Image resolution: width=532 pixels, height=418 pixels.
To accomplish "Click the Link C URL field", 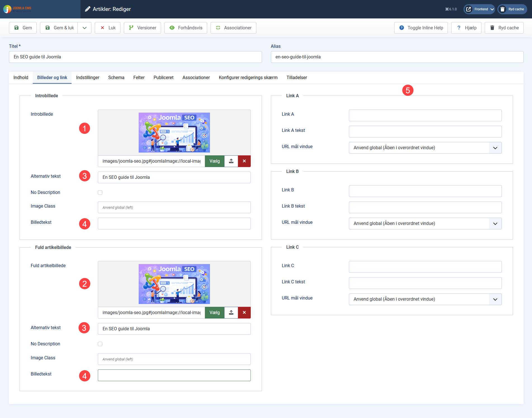I will pyautogui.click(x=425, y=267).
